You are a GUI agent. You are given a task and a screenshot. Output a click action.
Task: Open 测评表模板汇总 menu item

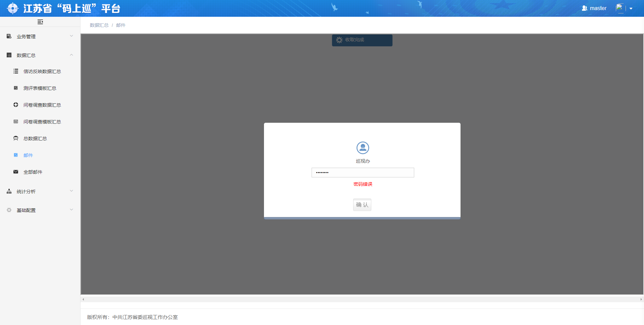tap(40, 88)
